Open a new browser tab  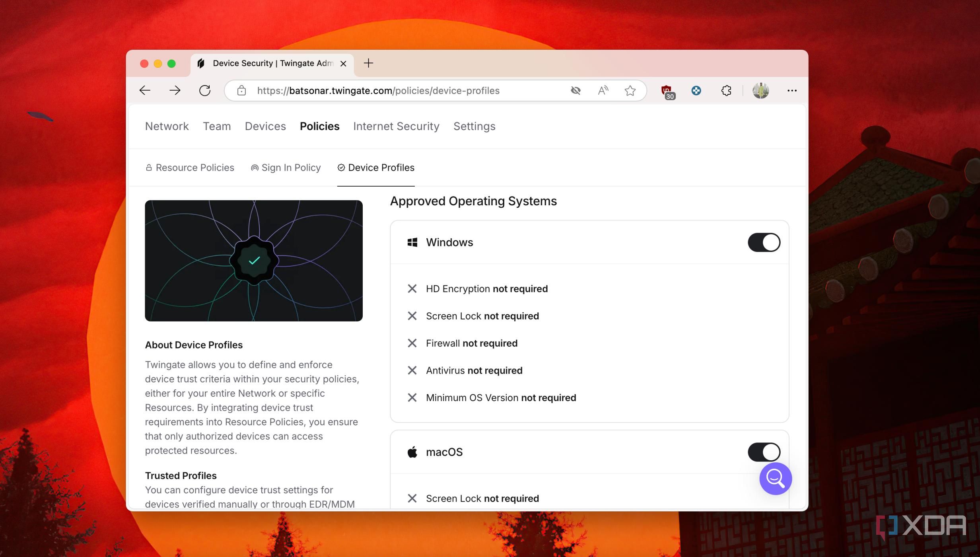tap(368, 63)
